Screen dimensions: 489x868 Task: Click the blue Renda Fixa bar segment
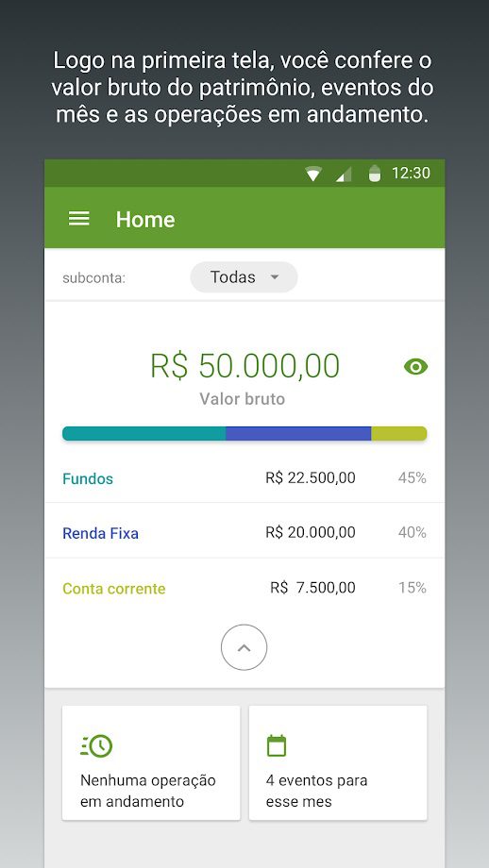298,433
